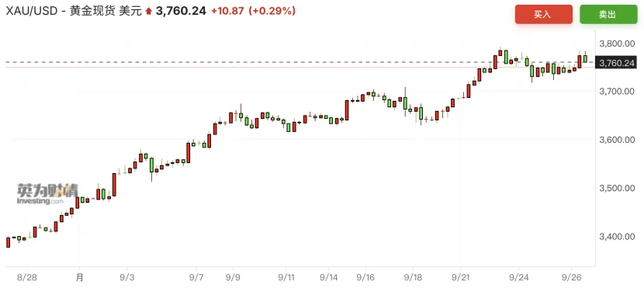Click the +10.87 (+0.29%) change value
Viewport: 644px width, 292px height.
pyautogui.click(x=253, y=11)
